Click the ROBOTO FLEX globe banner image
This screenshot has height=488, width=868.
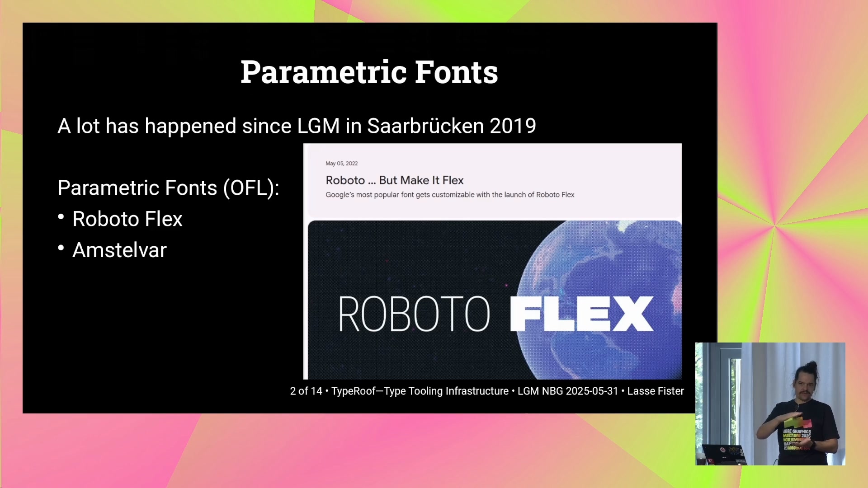click(495, 300)
